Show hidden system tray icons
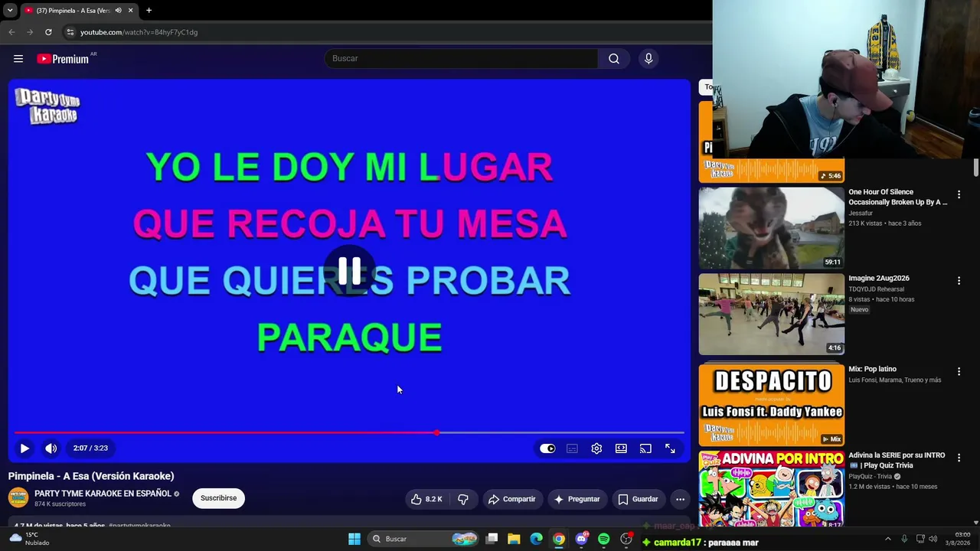The width and height of the screenshot is (980, 551). point(888,539)
